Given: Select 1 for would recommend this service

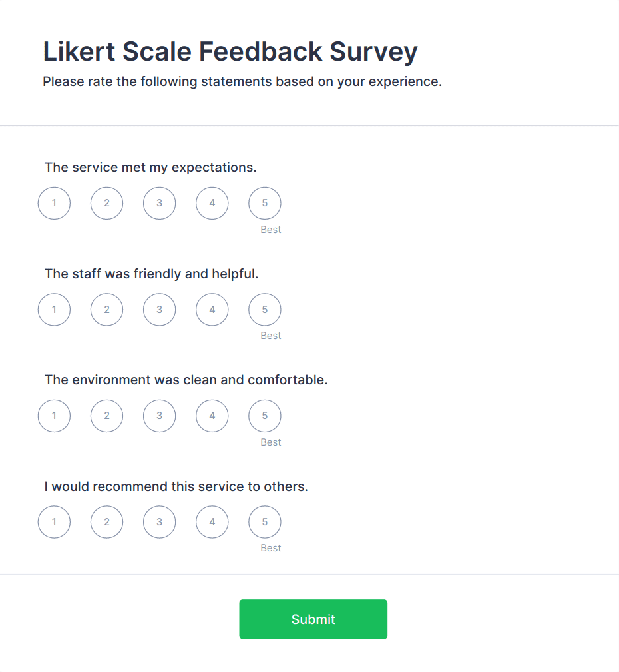Looking at the screenshot, I should tap(54, 522).
